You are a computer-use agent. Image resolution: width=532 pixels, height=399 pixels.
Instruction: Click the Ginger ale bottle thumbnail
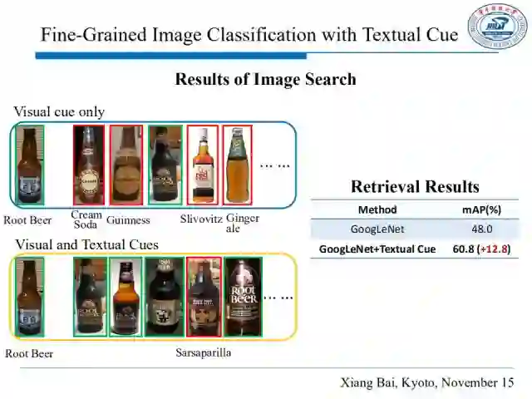click(x=238, y=165)
